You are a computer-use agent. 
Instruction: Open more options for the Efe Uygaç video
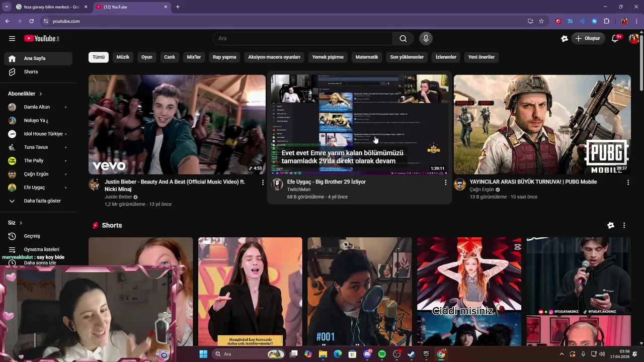[x=445, y=183]
